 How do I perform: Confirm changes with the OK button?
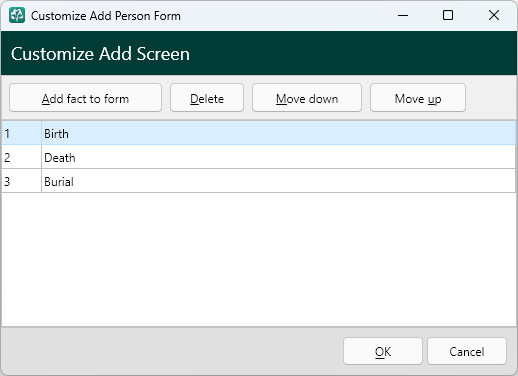[383, 351]
